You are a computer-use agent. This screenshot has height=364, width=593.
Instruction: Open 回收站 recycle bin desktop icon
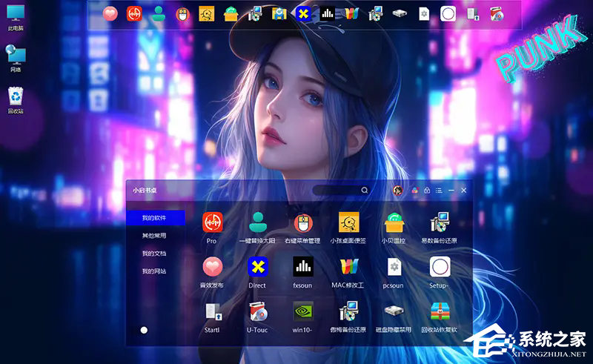click(16, 100)
